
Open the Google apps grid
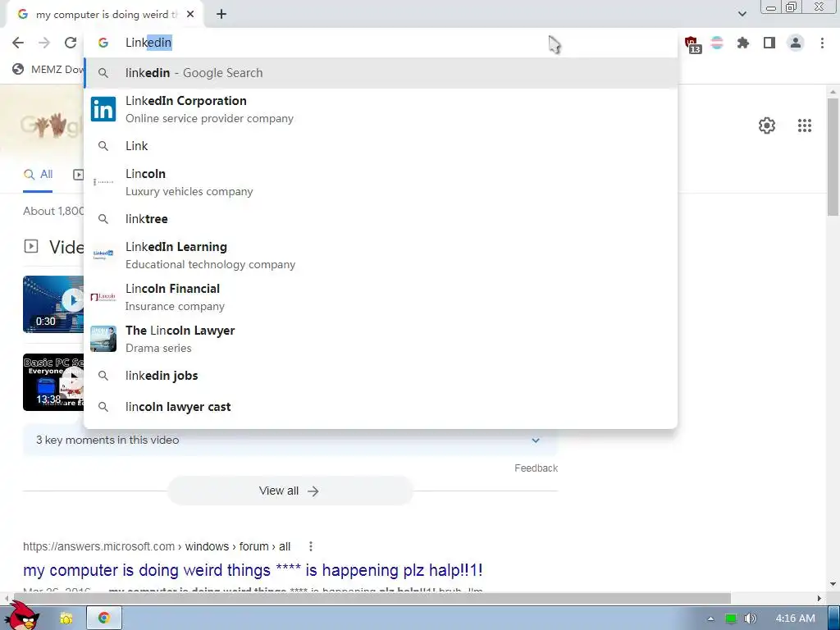805,126
